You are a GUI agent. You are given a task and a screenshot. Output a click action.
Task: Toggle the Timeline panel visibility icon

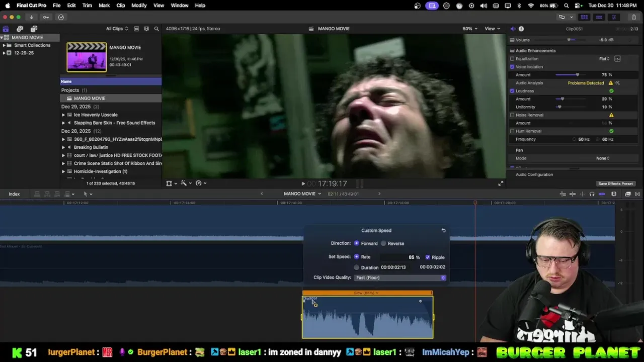tap(599, 17)
